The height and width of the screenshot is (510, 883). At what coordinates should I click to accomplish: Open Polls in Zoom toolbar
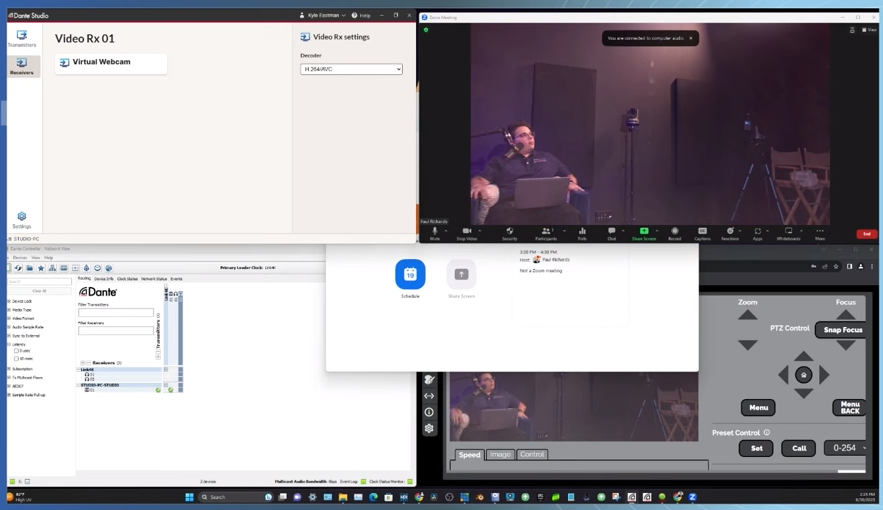click(582, 234)
